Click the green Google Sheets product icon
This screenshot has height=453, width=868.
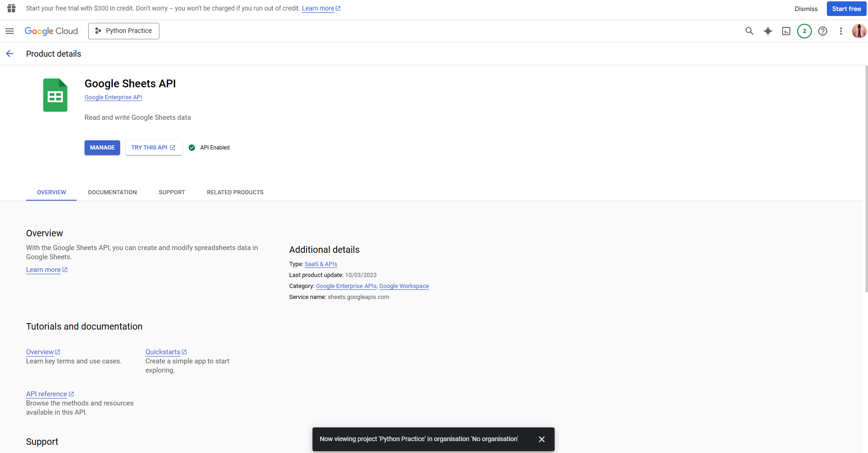(x=55, y=95)
